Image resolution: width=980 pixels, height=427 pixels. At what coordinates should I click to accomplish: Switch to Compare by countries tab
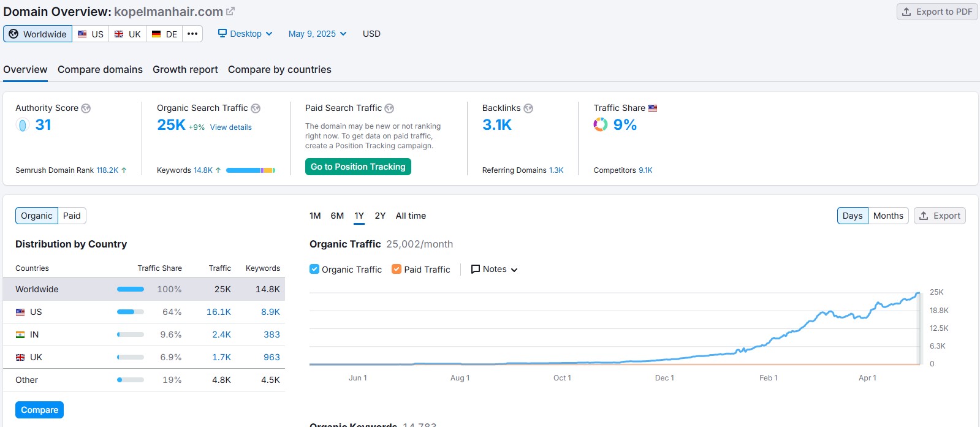[279, 70]
